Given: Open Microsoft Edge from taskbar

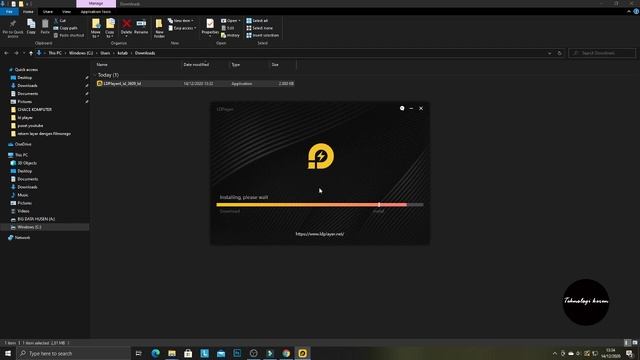Looking at the screenshot, I should (156, 353).
